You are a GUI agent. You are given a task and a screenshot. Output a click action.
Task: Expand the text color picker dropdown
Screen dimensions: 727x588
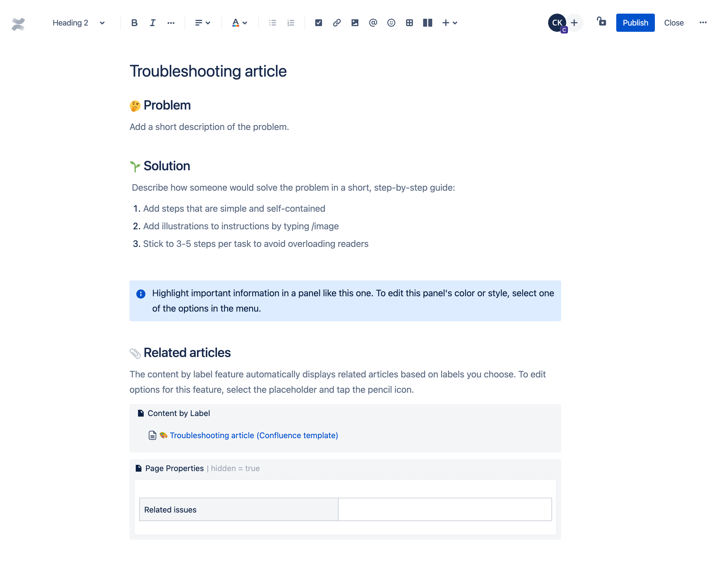[x=247, y=23]
